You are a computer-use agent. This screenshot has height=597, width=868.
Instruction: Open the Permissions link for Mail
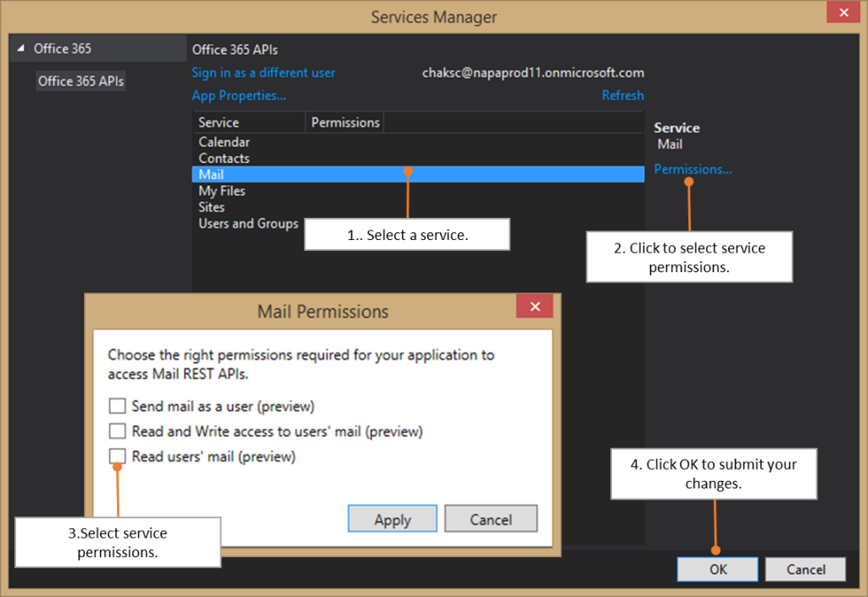pyautogui.click(x=693, y=170)
